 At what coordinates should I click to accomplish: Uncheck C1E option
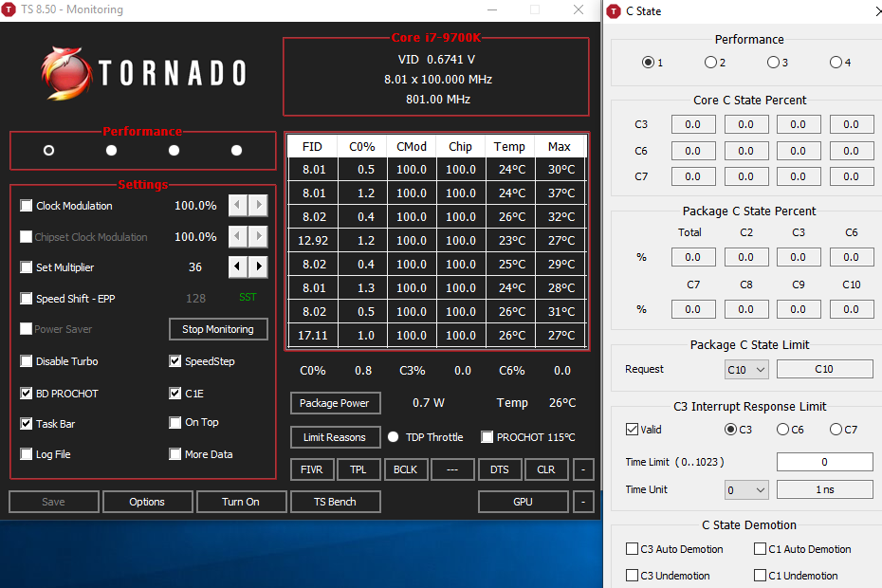[x=175, y=393]
